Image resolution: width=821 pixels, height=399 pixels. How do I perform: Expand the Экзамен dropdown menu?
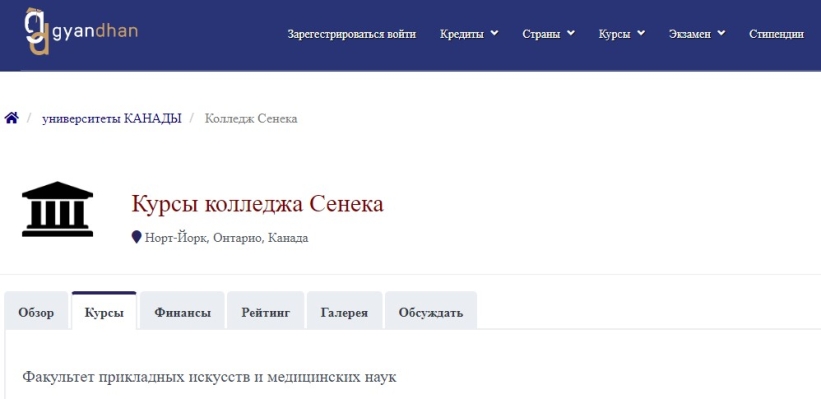coord(697,34)
